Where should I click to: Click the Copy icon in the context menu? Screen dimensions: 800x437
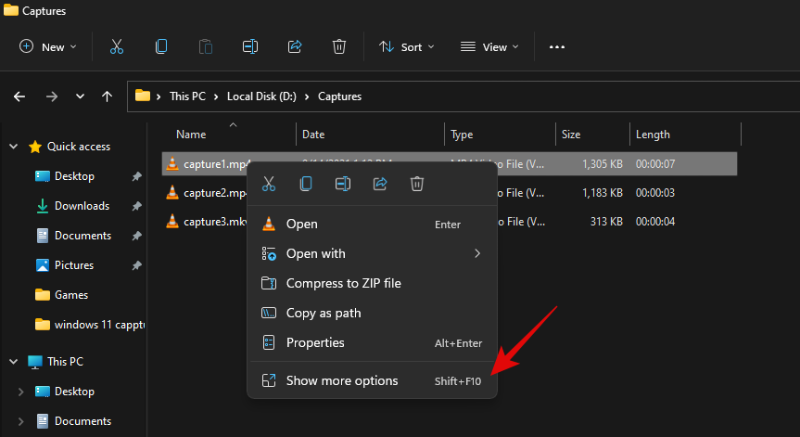pyautogui.click(x=306, y=184)
